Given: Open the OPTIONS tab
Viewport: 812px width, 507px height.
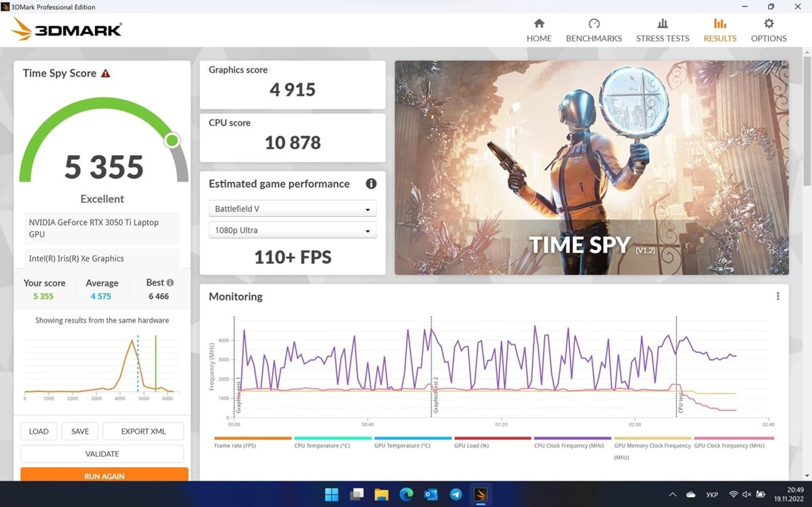Looking at the screenshot, I should (x=768, y=30).
